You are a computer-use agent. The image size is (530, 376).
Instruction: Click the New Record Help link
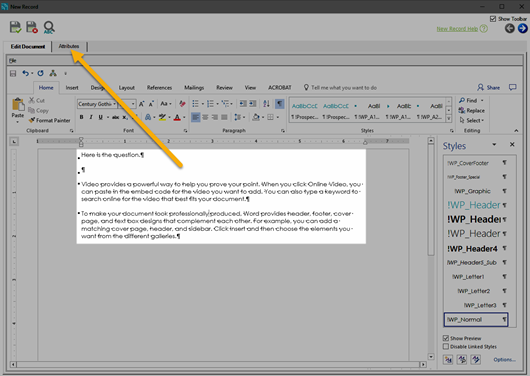pyautogui.click(x=457, y=29)
